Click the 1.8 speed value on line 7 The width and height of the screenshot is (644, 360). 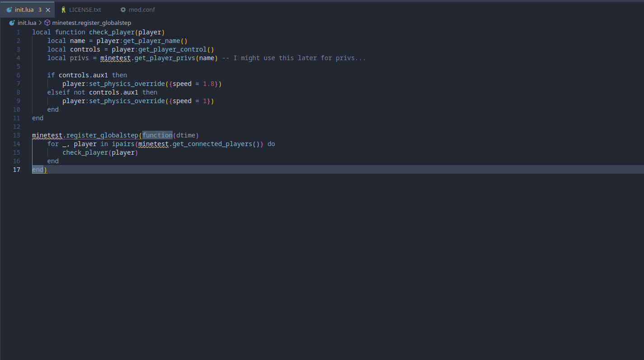(208, 84)
